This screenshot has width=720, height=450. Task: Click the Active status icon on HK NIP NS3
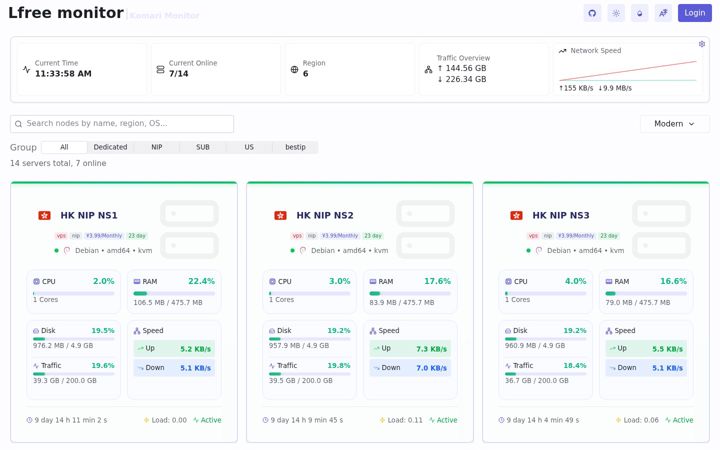[668, 420]
